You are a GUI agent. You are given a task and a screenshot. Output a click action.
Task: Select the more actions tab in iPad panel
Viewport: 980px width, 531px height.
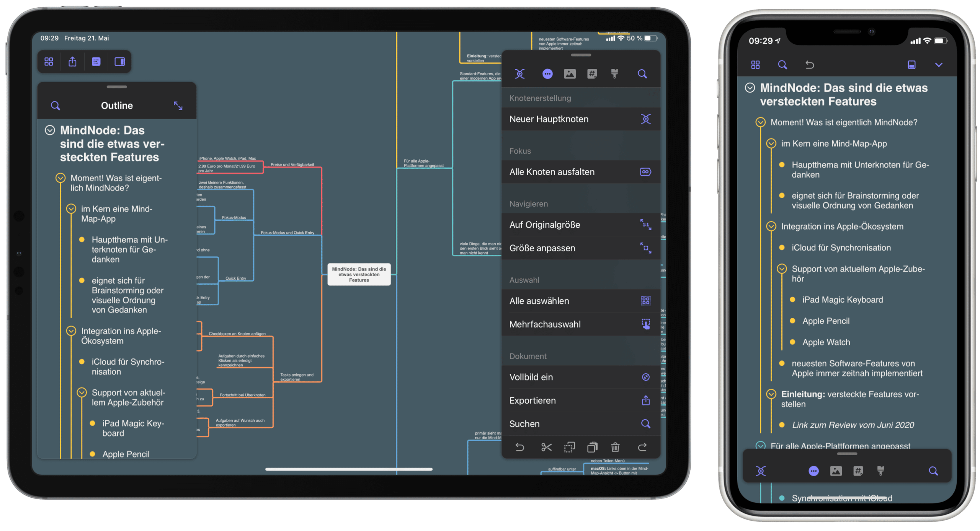click(x=547, y=73)
